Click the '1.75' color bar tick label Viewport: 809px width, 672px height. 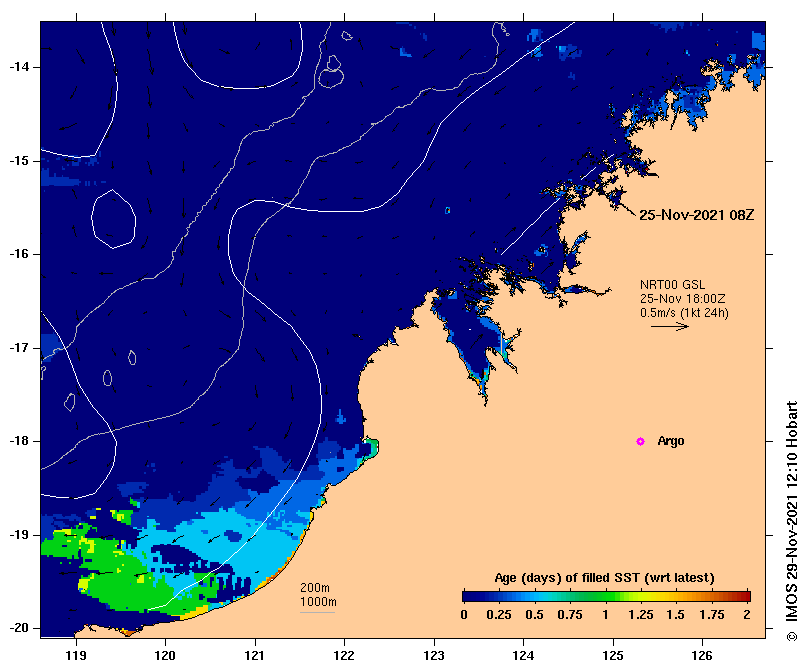click(x=712, y=615)
